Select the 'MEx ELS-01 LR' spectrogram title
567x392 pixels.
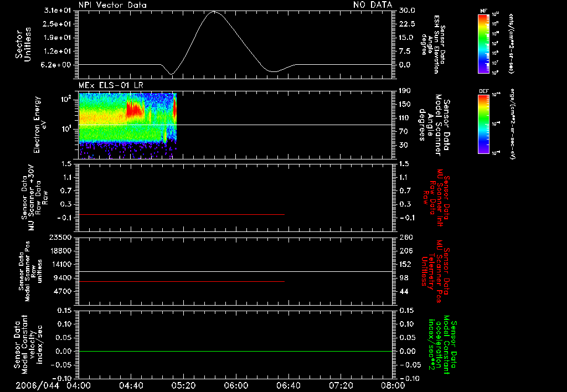tap(111, 86)
